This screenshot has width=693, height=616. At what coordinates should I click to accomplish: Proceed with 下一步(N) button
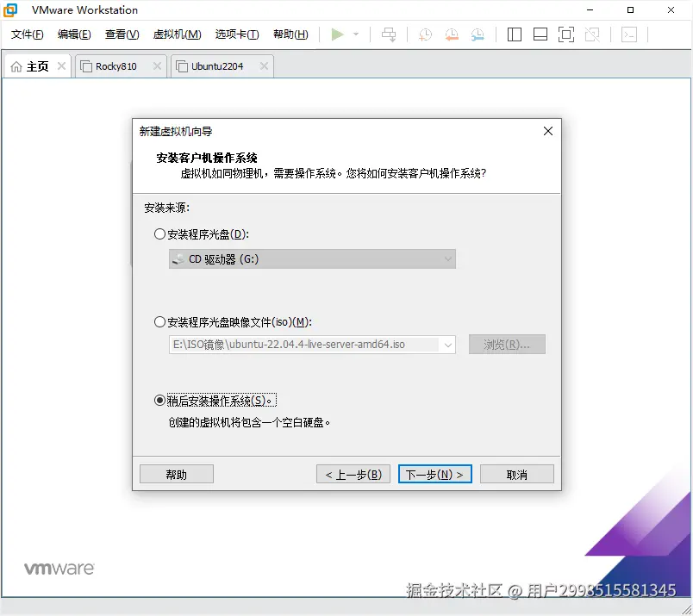[435, 474]
